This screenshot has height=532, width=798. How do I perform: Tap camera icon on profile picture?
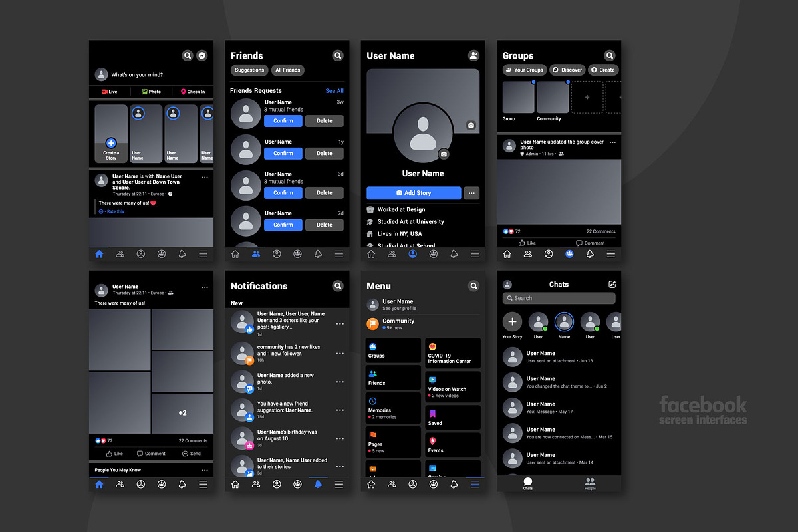444,154
